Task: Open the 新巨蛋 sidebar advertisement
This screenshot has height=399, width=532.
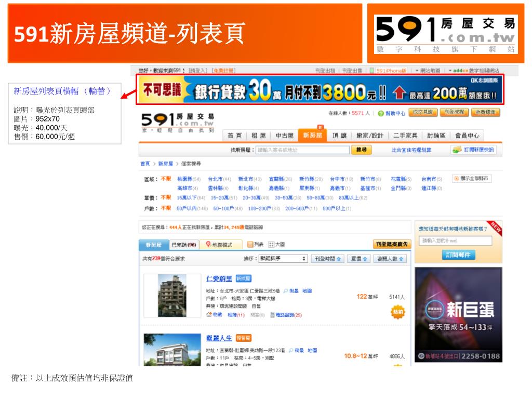Action: pyautogui.click(x=458, y=315)
